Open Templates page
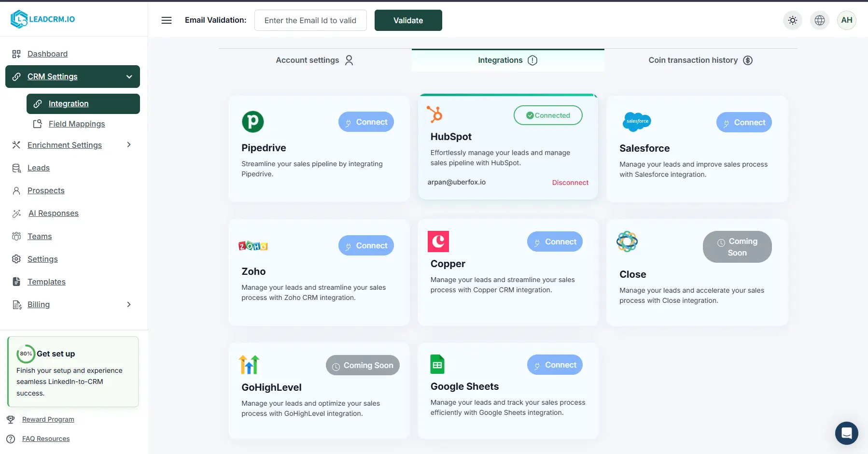The height and width of the screenshot is (454, 868). pos(46,282)
